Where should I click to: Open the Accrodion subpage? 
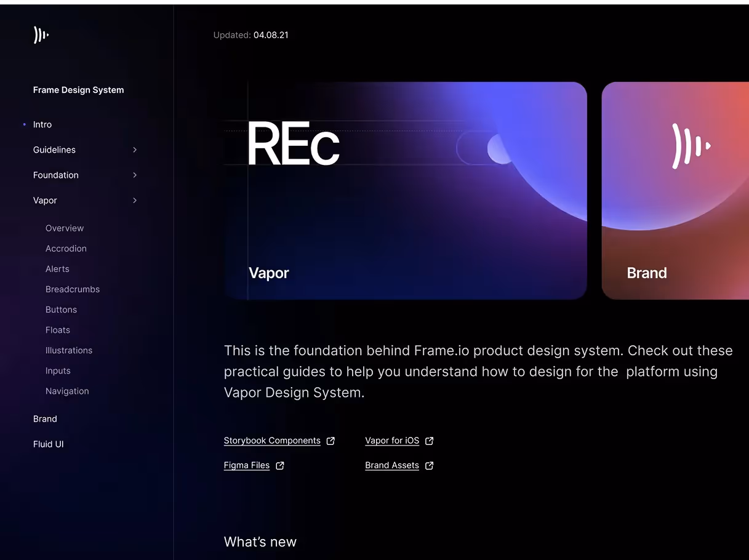pos(66,248)
